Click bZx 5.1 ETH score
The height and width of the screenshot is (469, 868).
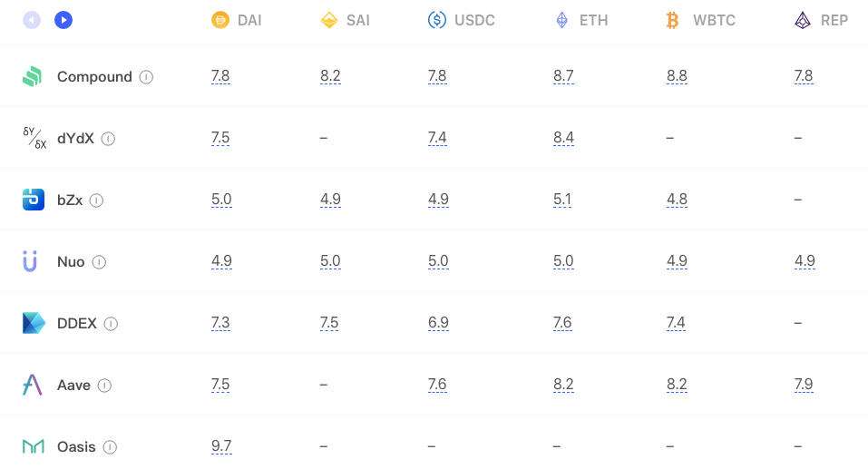tap(561, 200)
